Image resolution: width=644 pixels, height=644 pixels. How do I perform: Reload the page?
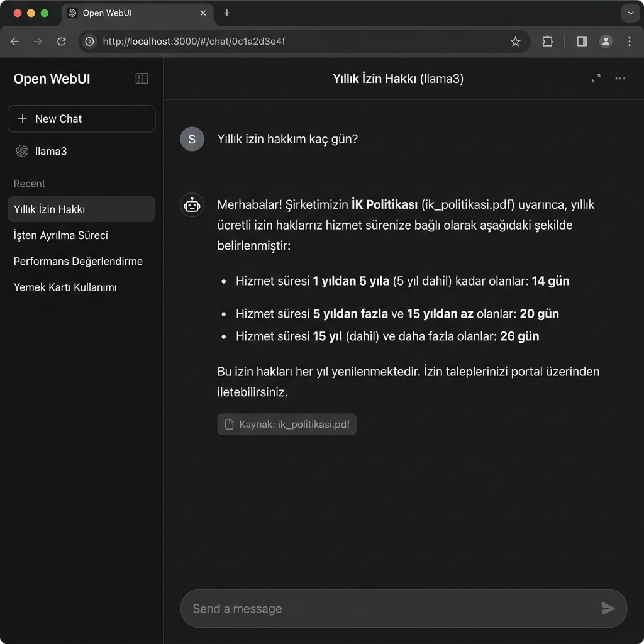pyautogui.click(x=62, y=42)
